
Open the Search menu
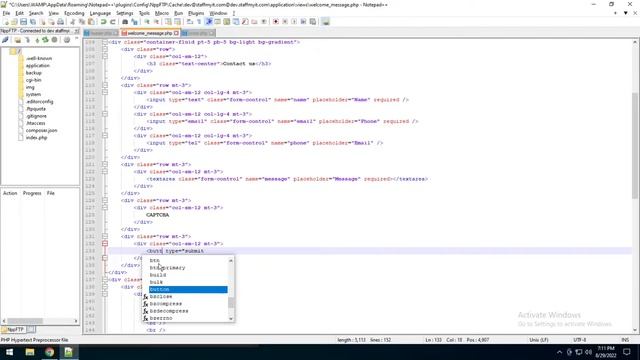click(36, 13)
